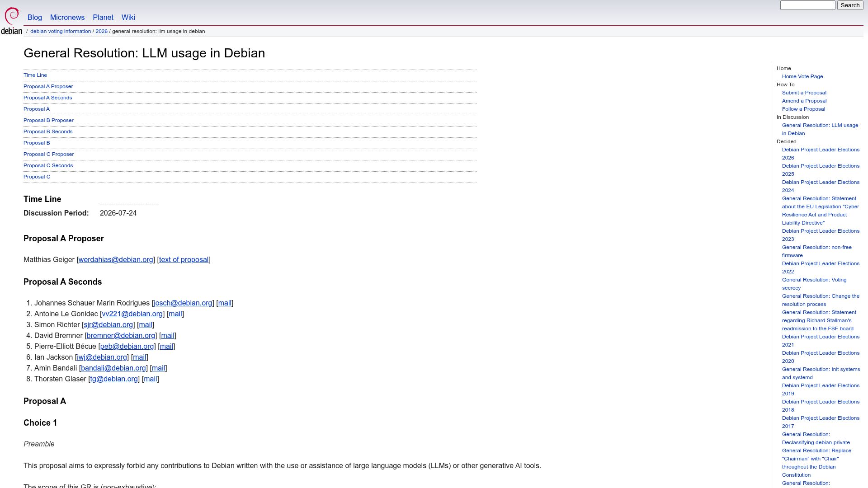Viewport: 868px width, 488px height.
Task: Click josch@debian.org email link
Action: tap(183, 303)
